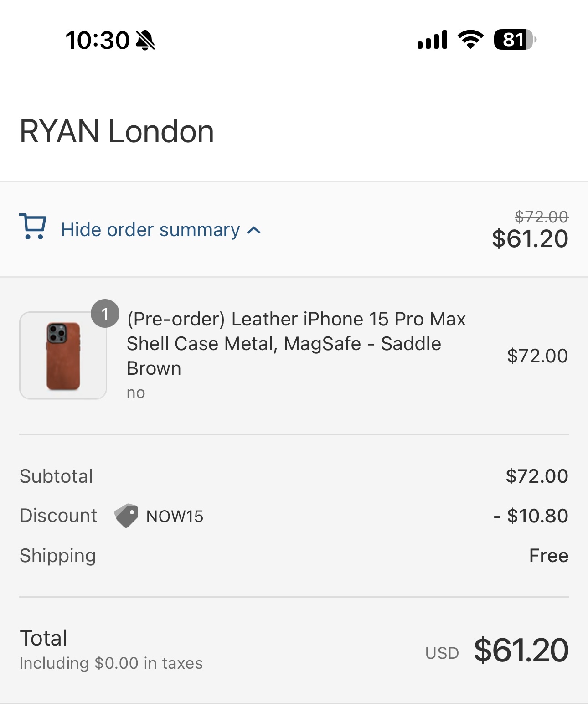Image resolution: width=588 pixels, height=713 pixels.
Task: Tap the minus $10.80 discount amount
Action: click(x=531, y=516)
